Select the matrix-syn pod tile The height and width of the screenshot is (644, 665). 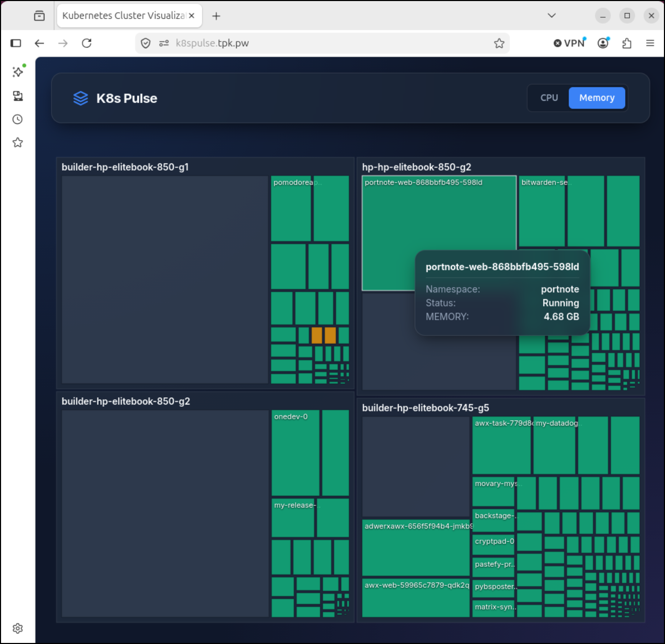coord(493,609)
